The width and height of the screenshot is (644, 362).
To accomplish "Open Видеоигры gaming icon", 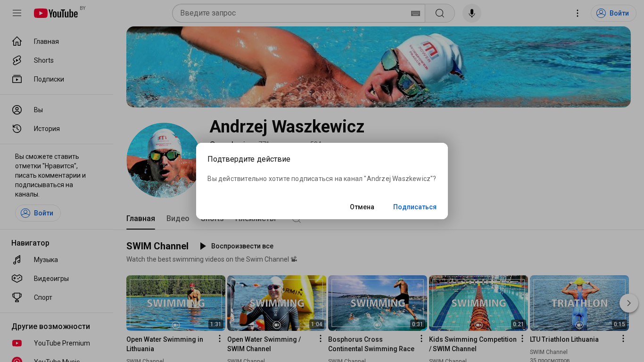I will (17, 279).
